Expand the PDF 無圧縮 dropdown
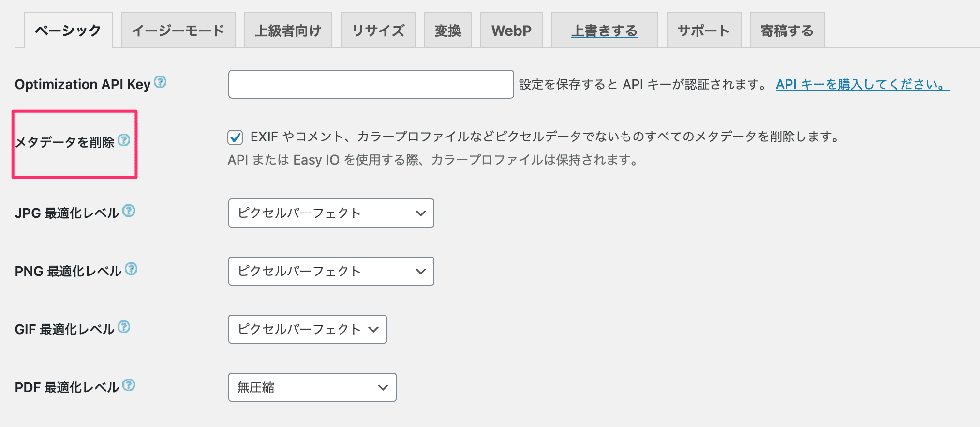This screenshot has width=980, height=427. pyautogui.click(x=312, y=387)
